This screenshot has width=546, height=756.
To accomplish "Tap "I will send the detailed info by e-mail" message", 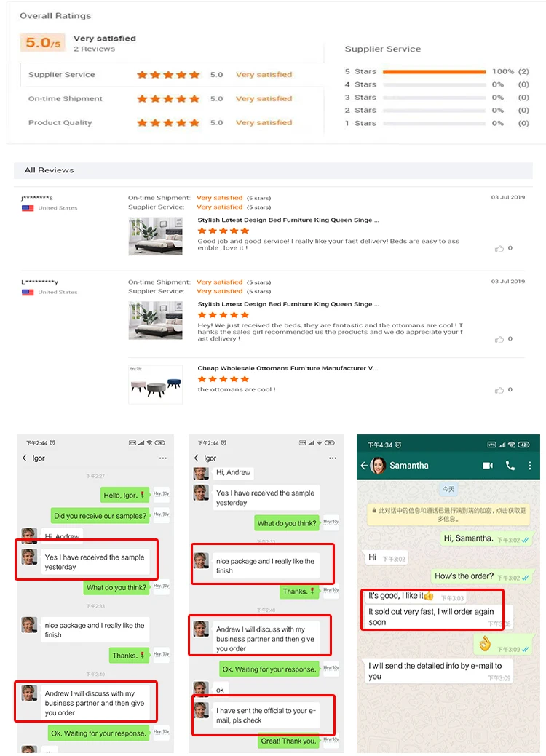I will tap(438, 671).
